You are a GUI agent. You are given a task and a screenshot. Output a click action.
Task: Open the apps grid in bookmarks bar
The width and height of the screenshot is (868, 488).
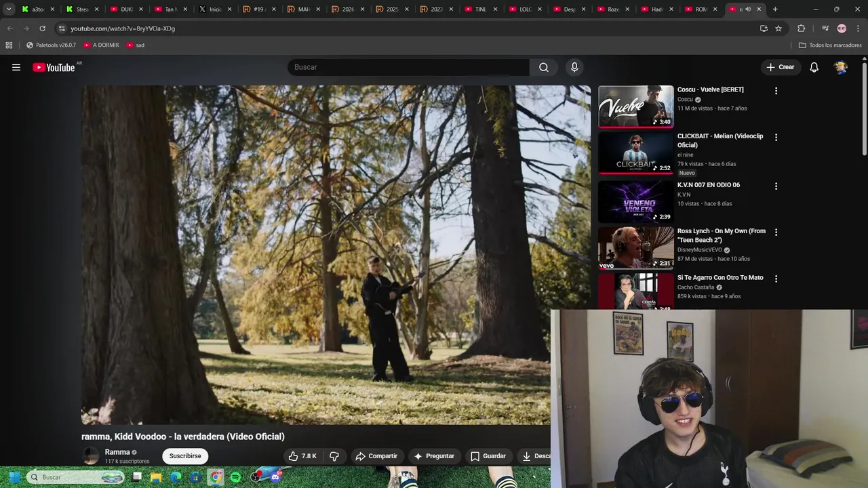point(9,45)
